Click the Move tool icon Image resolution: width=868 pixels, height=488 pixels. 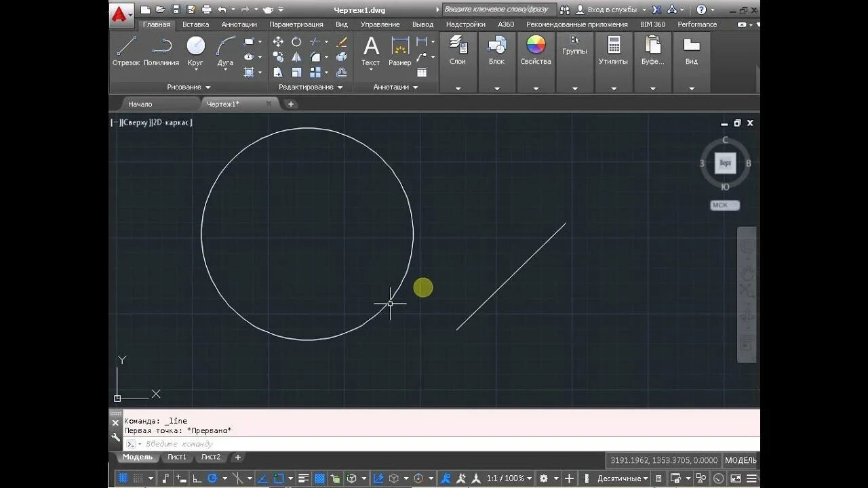[278, 41]
